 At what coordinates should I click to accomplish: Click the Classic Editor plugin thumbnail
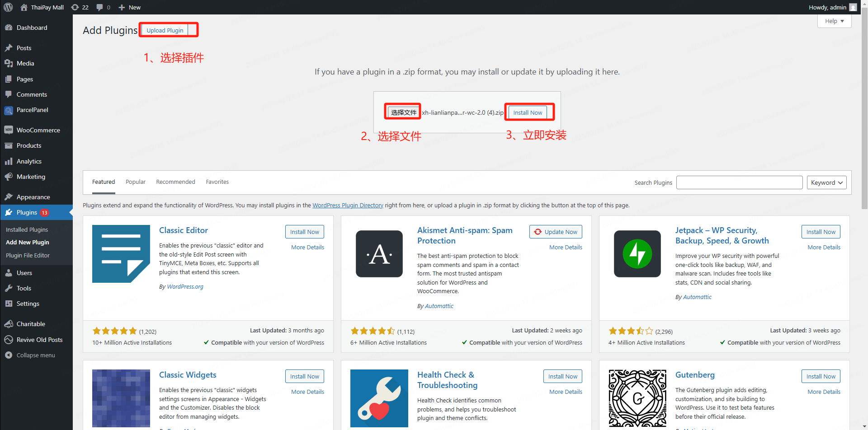coord(121,254)
